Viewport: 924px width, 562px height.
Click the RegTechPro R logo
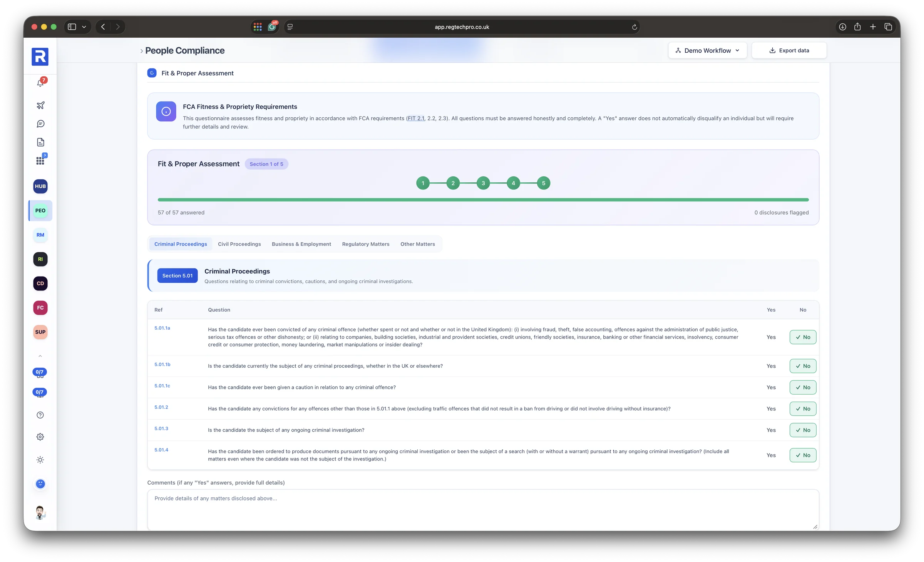[x=40, y=57]
